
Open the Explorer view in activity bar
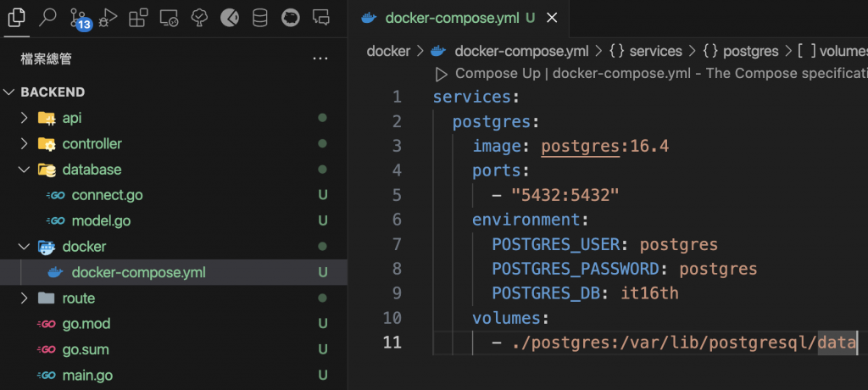click(x=17, y=18)
